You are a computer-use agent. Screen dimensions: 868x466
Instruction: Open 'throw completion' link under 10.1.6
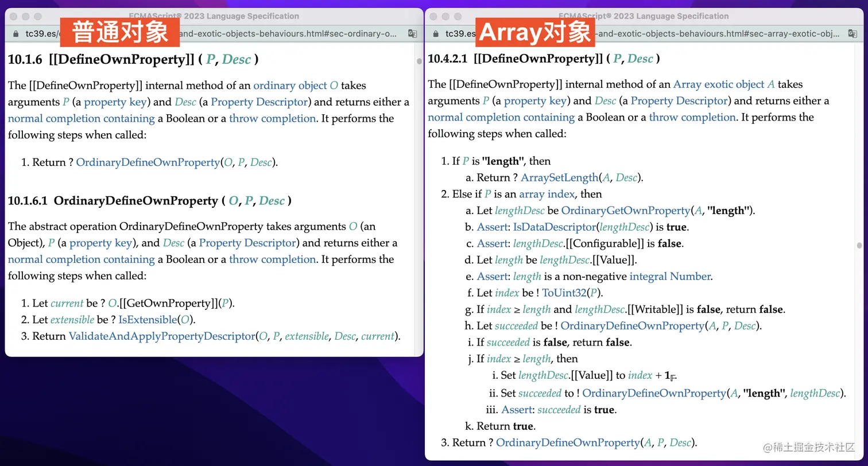(273, 119)
